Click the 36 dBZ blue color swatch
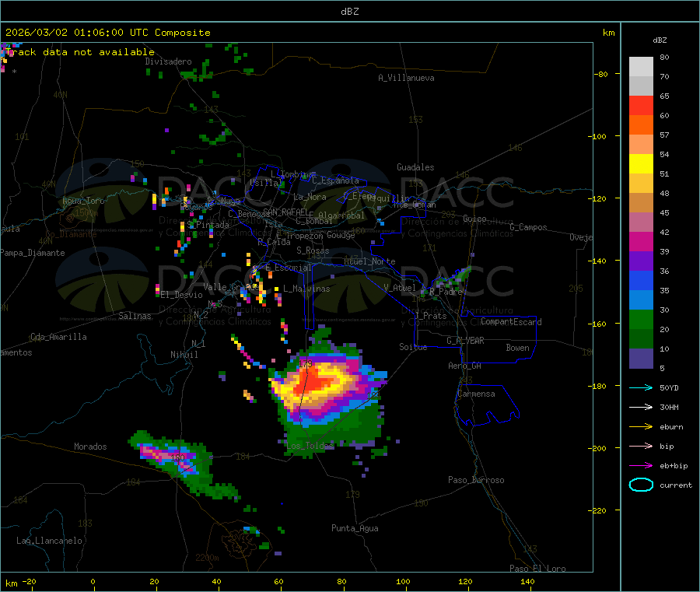700x592 pixels. pyautogui.click(x=641, y=280)
